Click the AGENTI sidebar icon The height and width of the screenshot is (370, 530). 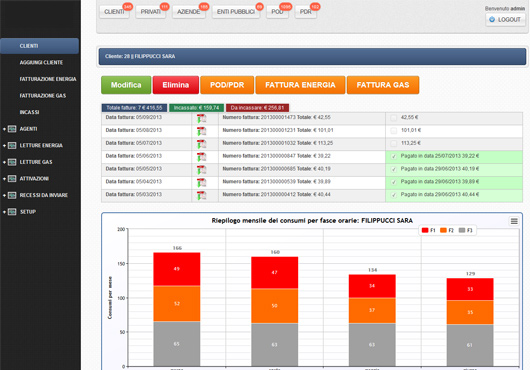click(12, 129)
